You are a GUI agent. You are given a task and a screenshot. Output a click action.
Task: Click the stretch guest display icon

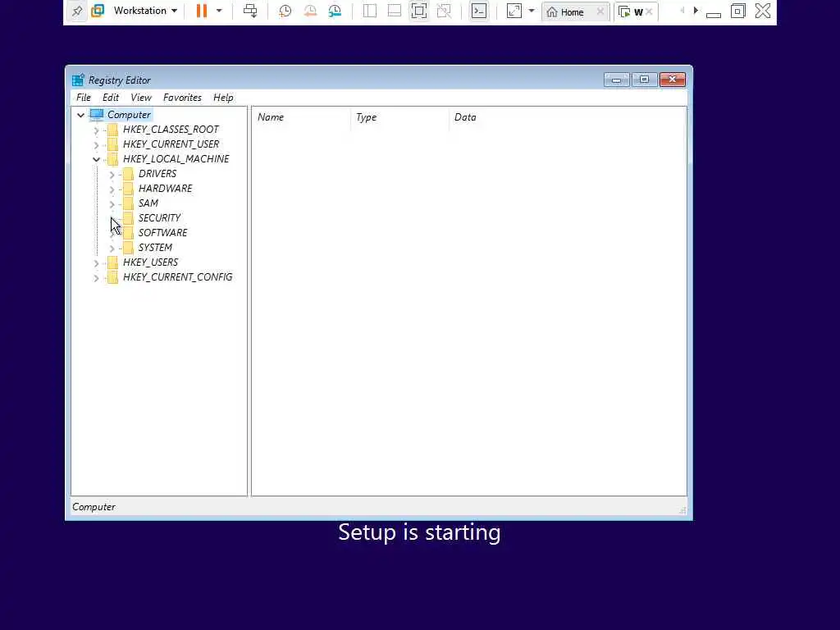click(x=514, y=11)
